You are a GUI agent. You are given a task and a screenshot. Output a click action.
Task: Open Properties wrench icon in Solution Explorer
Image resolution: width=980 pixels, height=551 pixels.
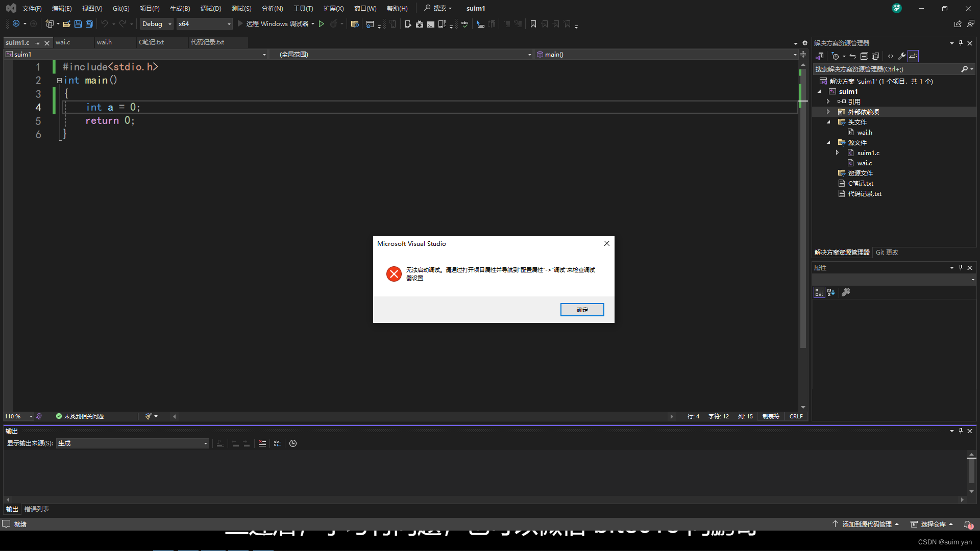(902, 56)
